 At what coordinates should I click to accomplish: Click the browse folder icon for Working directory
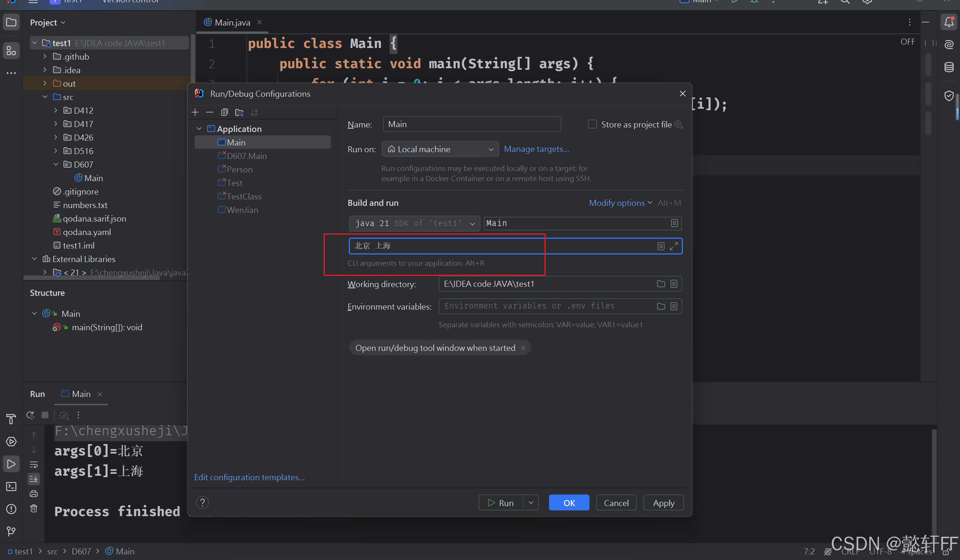pyautogui.click(x=661, y=284)
